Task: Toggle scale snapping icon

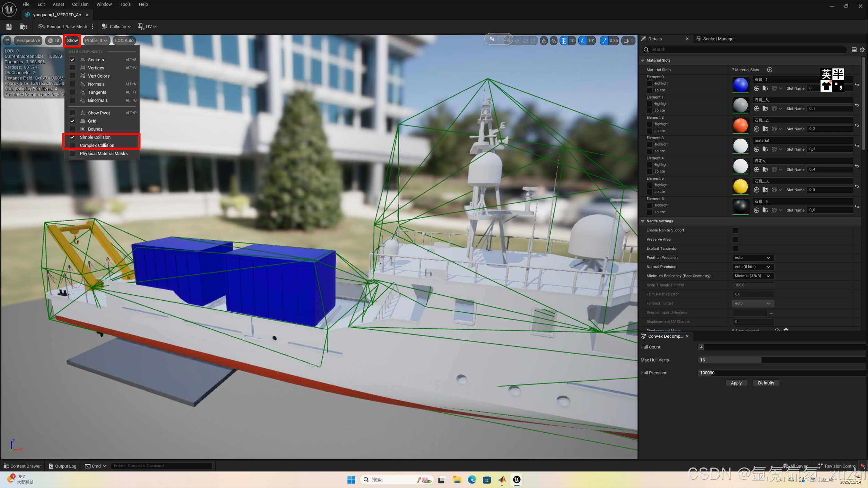Action: pos(604,41)
